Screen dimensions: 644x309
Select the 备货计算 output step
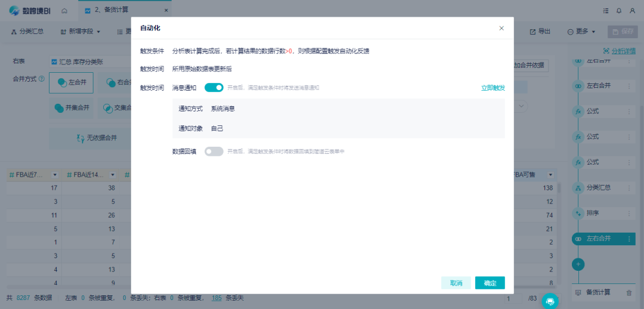pyautogui.click(x=598, y=292)
